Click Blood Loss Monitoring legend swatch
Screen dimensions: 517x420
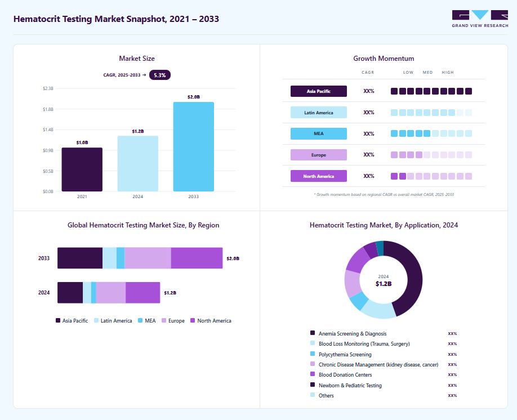click(313, 343)
